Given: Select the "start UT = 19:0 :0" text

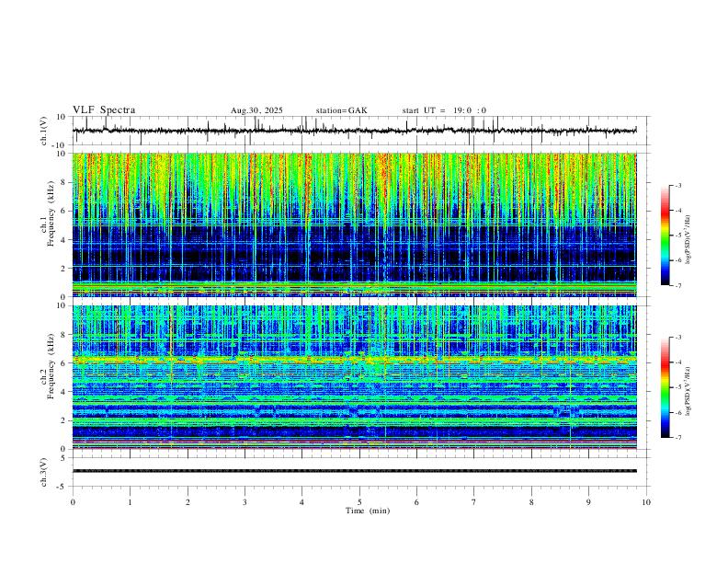Looking at the screenshot, I should click(444, 110).
